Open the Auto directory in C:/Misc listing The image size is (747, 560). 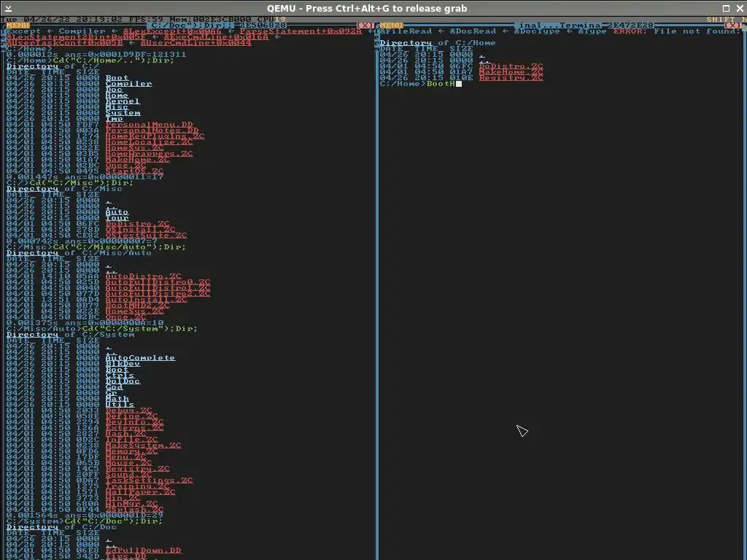117,212
